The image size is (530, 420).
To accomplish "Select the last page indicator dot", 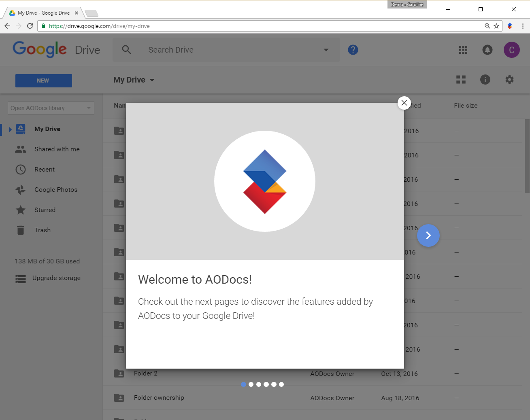I will pyautogui.click(x=281, y=384).
